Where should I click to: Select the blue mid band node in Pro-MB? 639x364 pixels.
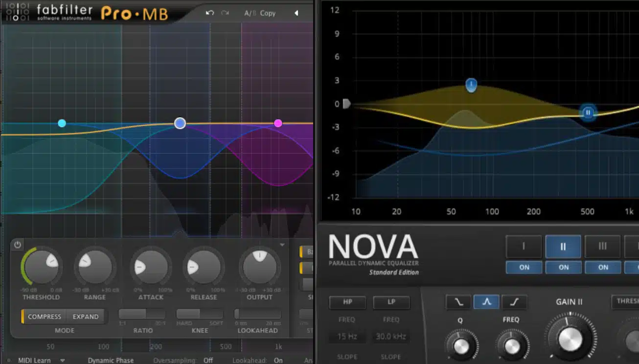[180, 123]
